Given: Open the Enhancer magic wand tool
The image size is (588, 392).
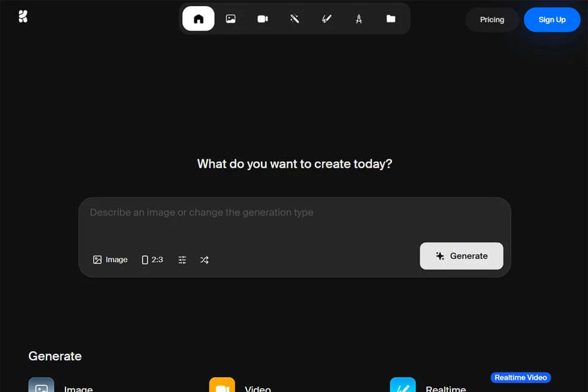Looking at the screenshot, I should point(295,19).
